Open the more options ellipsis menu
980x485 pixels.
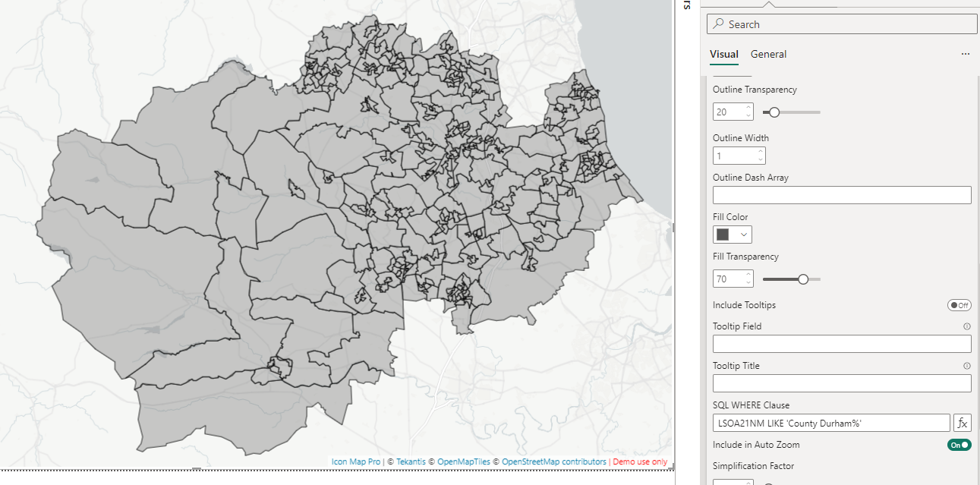point(965,55)
